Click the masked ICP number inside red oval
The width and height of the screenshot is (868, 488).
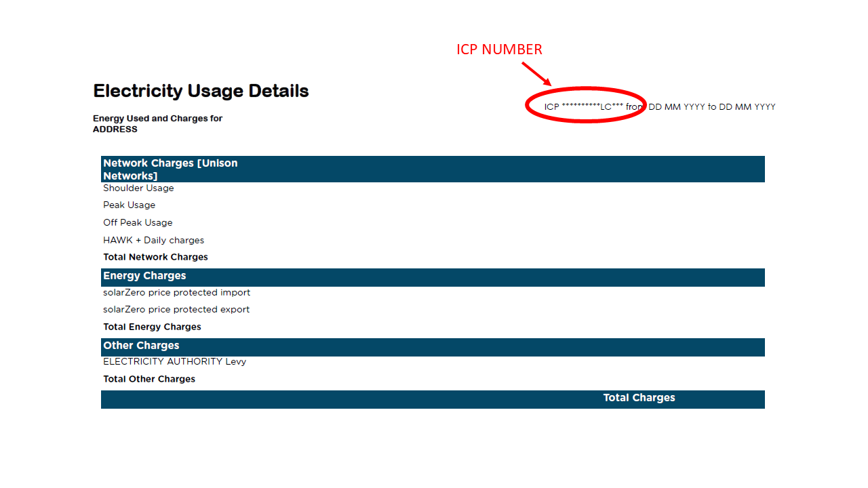click(584, 106)
